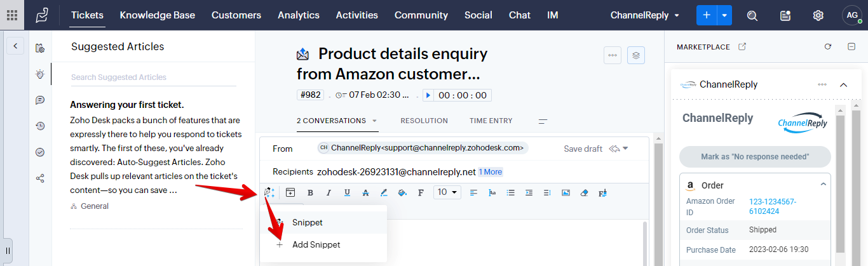Select the Suggested Articles lightbulb icon
This screenshot has height=266, width=868.
pos(40,74)
